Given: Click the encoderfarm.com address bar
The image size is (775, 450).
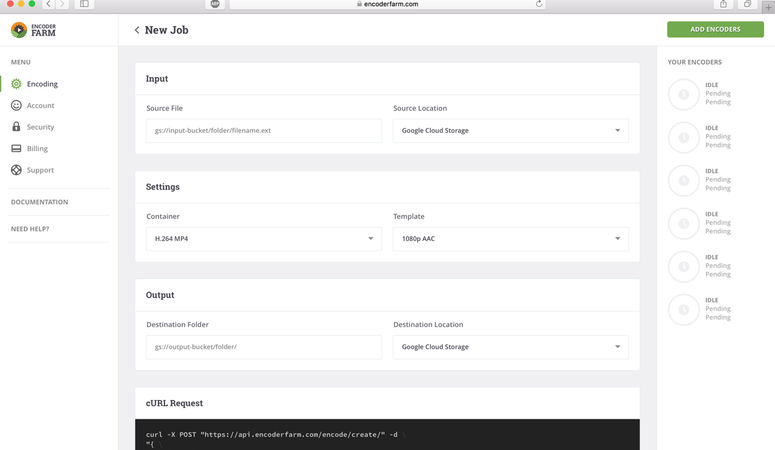Looking at the screenshot, I should point(388,4).
